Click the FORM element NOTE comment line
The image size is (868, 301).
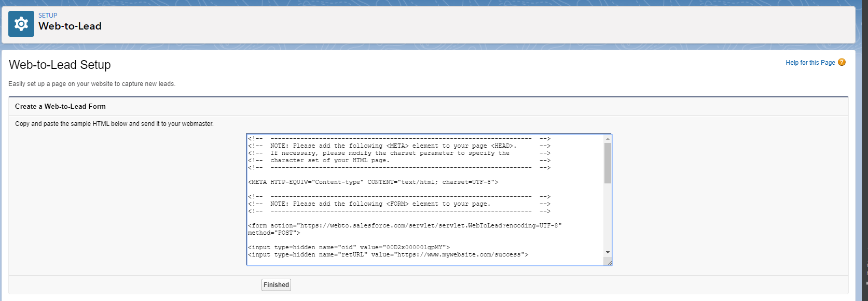399,204
